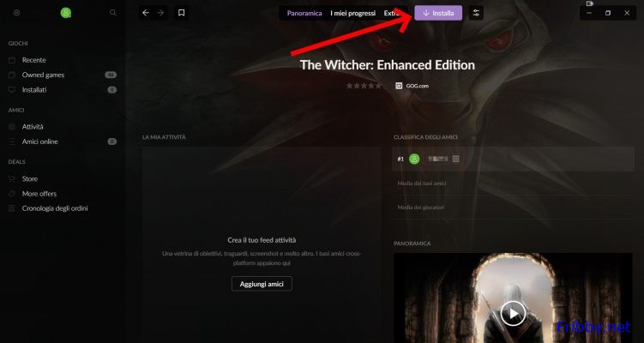Click the green user profile avatar
This screenshot has width=644, height=343.
[x=66, y=13]
